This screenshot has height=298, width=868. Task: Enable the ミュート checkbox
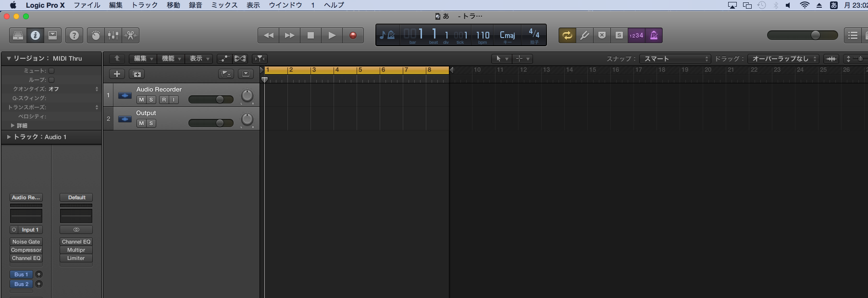(51, 71)
